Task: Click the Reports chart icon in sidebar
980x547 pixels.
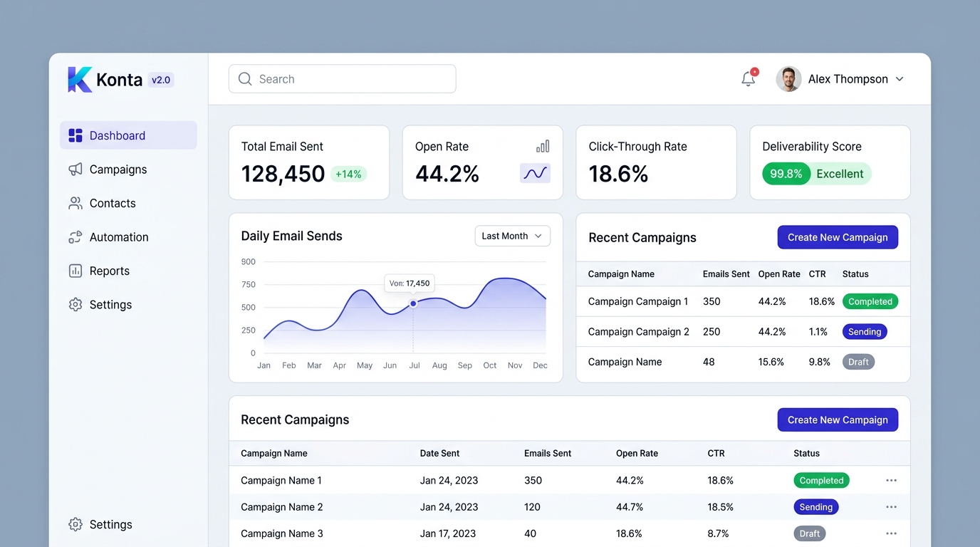Action: (x=75, y=271)
